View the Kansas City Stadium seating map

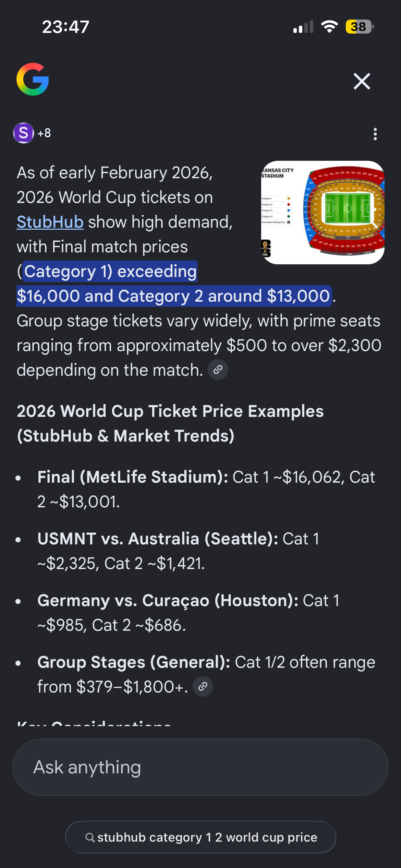[x=323, y=213]
